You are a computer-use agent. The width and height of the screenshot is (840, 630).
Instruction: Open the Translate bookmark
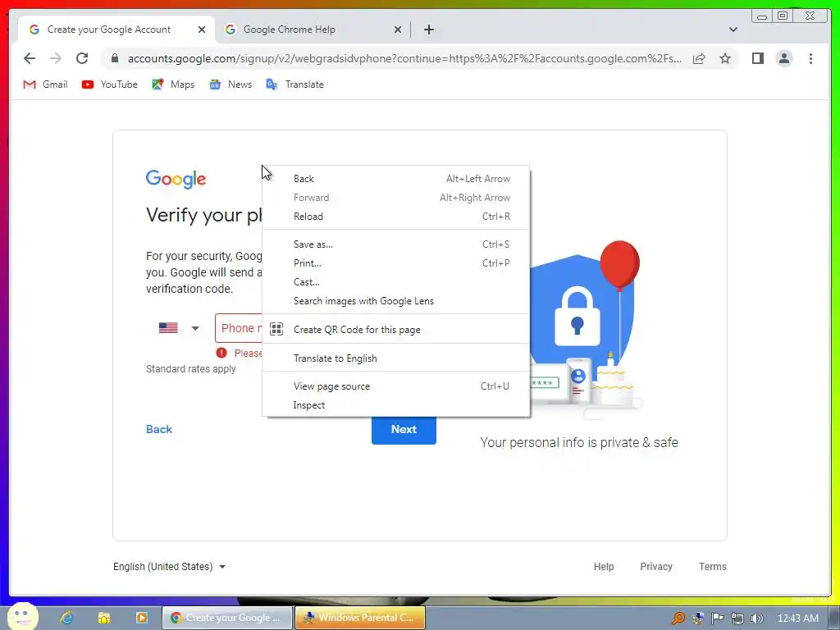point(294,84)
